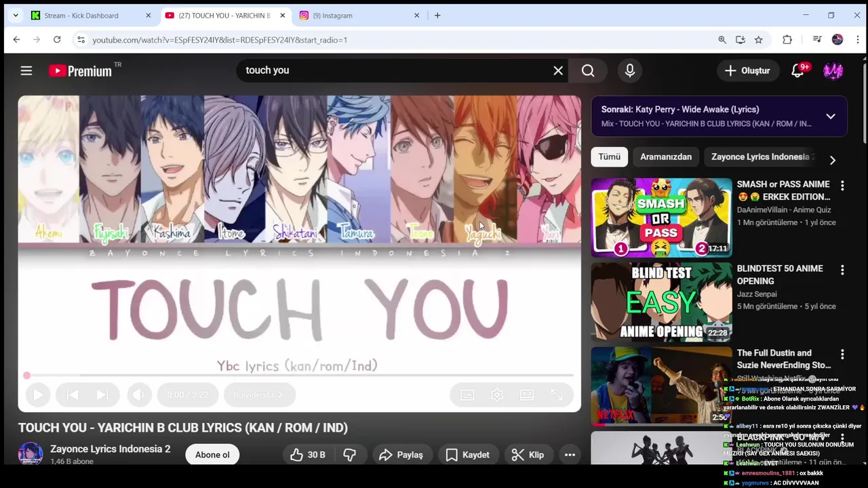Click the Oluştur create button
868x488 pixels.
tap(747, 70)
